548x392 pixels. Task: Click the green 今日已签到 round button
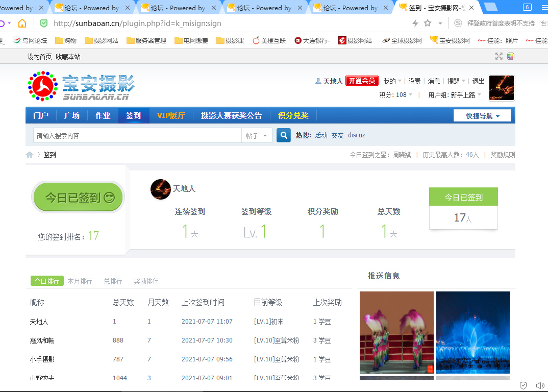(x=78, y=197)
